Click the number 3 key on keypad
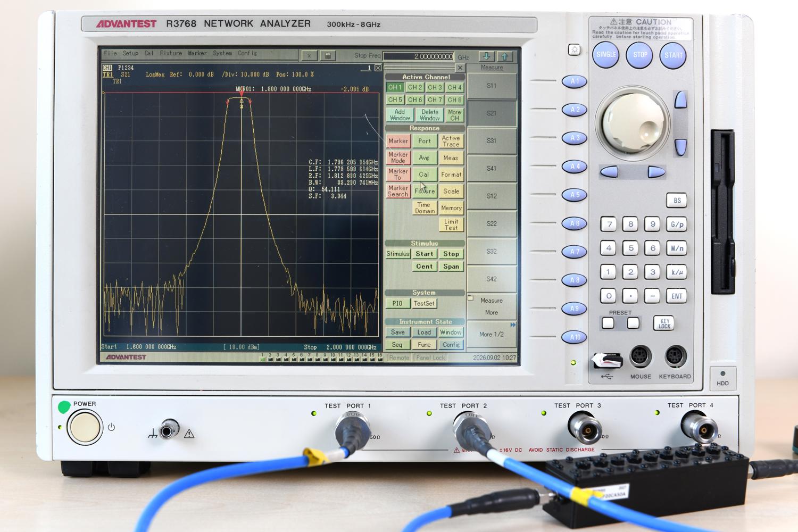Image resolution: width=798 pixels, height=532 pixels. pos(652,272)
